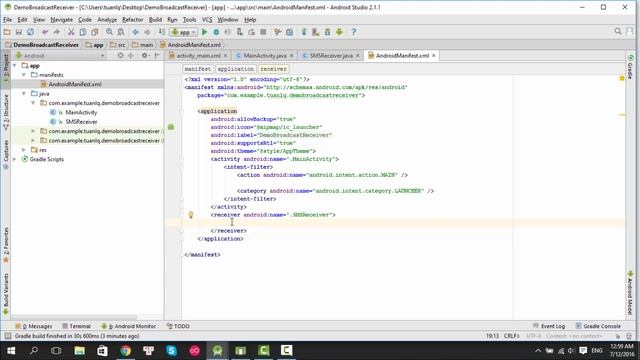Click the application breadcrumb button

click(x=236, y=69)
